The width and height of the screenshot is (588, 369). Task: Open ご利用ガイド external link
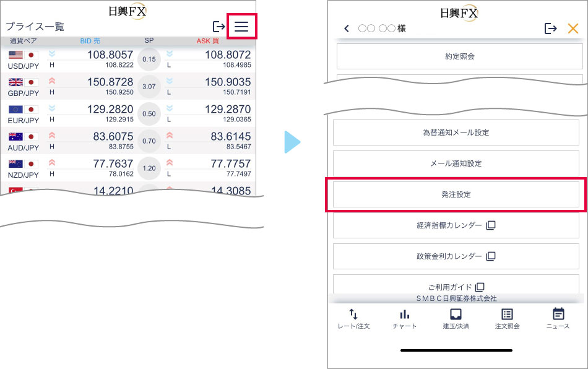click(x=456, y=287)
